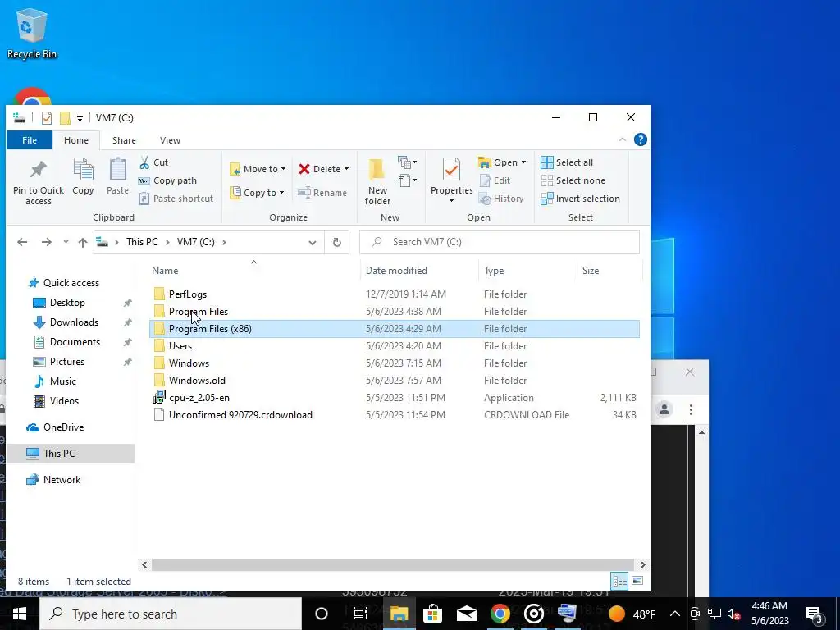Switch to the View tab
Screen dimensions: 840x630
click(170, 140)
